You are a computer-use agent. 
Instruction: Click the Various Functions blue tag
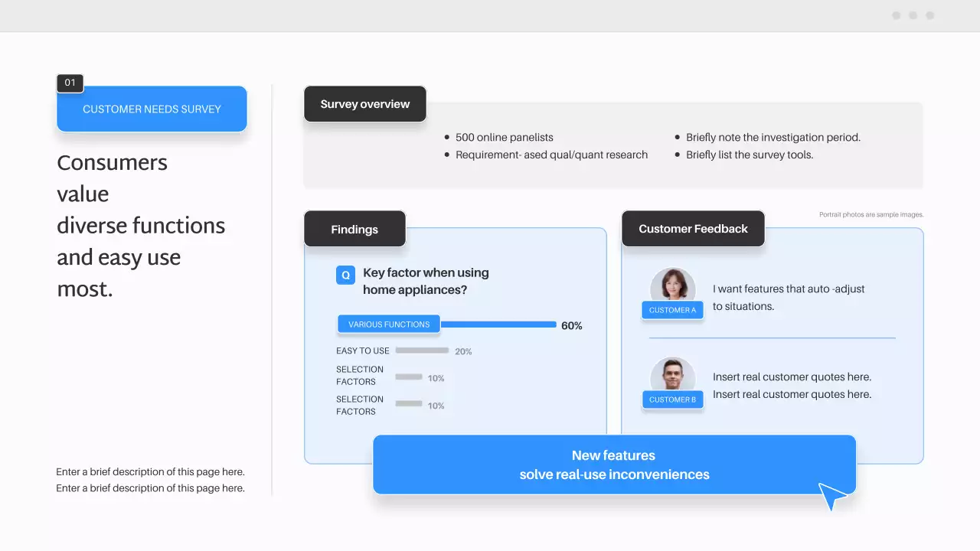click(389, 324)
